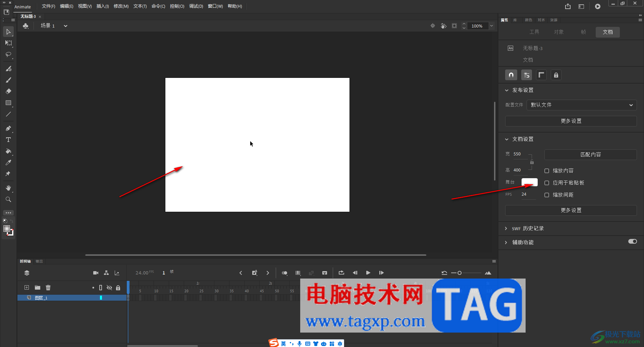Step forward one frame
The height and width of the screenshot is (347, 644).
click(x=381, y=273)
